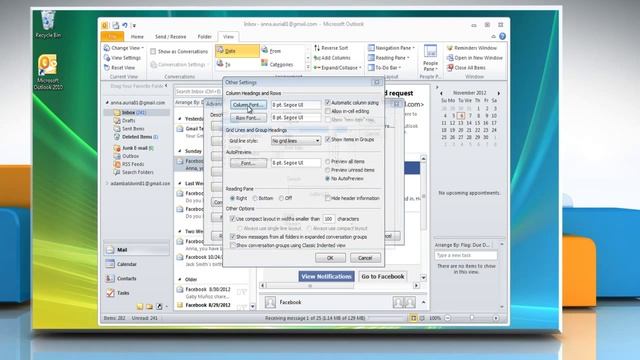The image size is (640, 360).
Task: Open RSS Feeds folder
Action: (129, 164)
